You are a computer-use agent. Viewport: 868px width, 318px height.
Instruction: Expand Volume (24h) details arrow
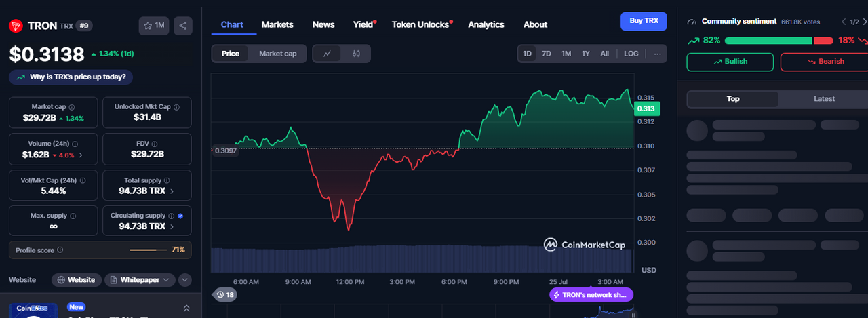pyautogui.click(x=81, y=155)
